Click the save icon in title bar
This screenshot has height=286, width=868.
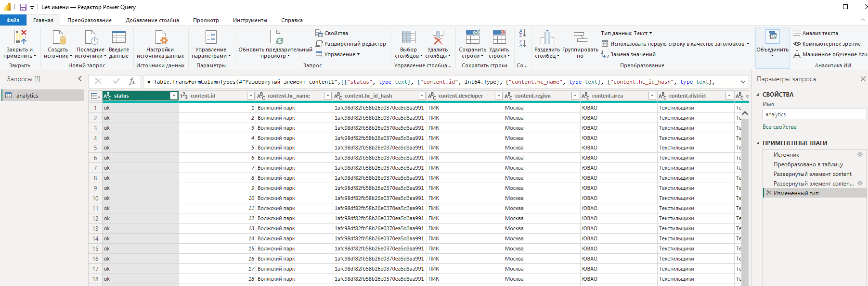click(23, 7)
